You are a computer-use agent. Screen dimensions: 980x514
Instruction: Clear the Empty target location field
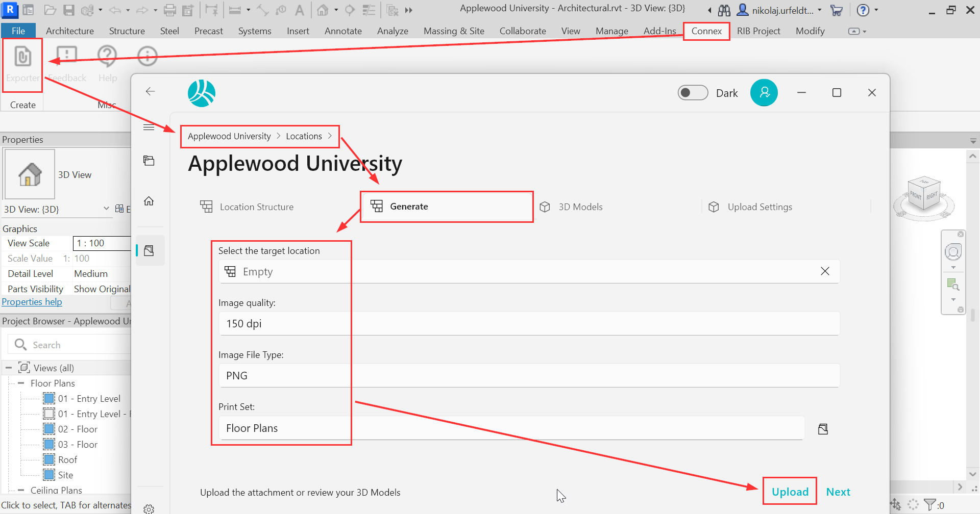(x=825, y=271)
